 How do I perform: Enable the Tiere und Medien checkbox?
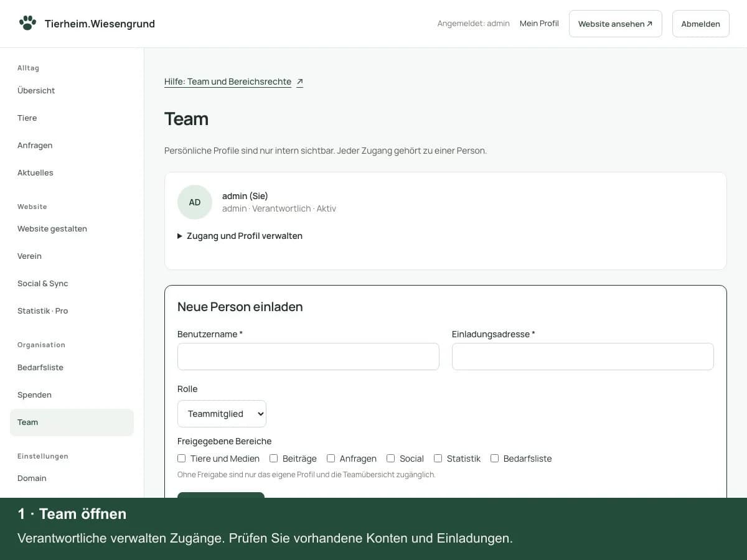182,459
